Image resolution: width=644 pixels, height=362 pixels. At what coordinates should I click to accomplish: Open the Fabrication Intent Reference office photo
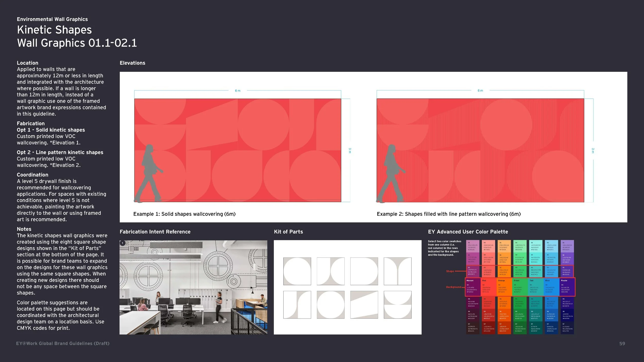[193, 287]
